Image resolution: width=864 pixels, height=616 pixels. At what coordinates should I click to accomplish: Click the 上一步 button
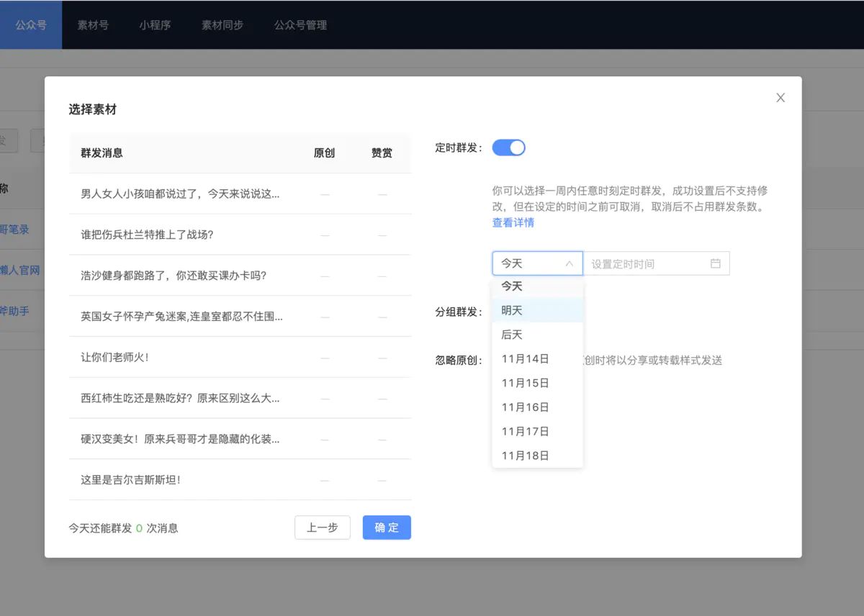coord(322,527)
